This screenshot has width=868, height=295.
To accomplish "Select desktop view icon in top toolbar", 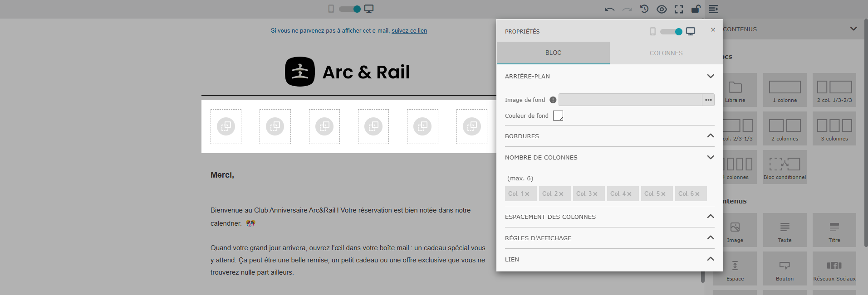I will click(369, 9).
